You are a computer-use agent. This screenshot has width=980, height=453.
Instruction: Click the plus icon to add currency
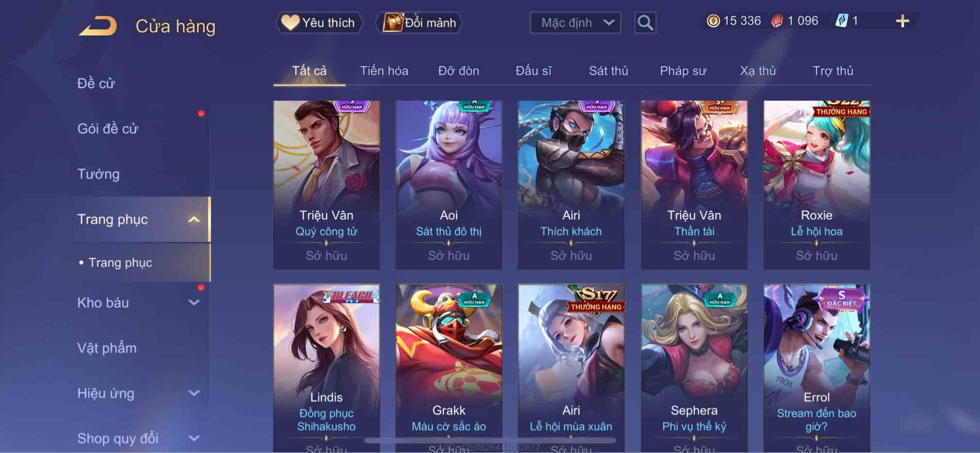coord(902,21)
